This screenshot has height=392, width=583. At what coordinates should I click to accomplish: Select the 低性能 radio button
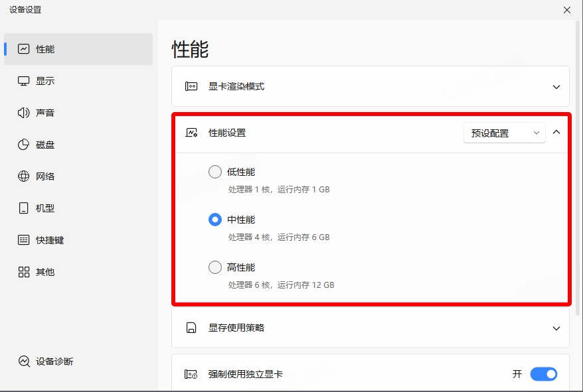click(x=215, y=172)
